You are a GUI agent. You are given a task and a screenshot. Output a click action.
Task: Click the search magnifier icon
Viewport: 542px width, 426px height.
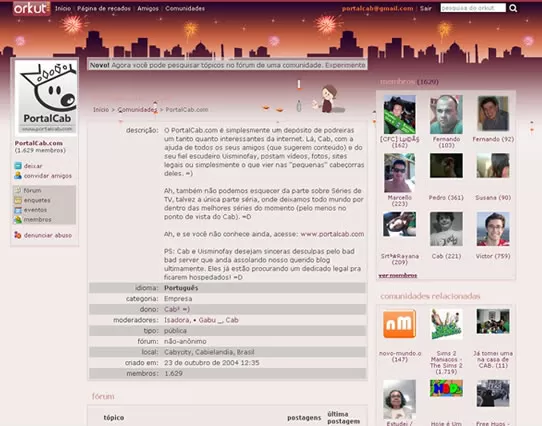513,8
